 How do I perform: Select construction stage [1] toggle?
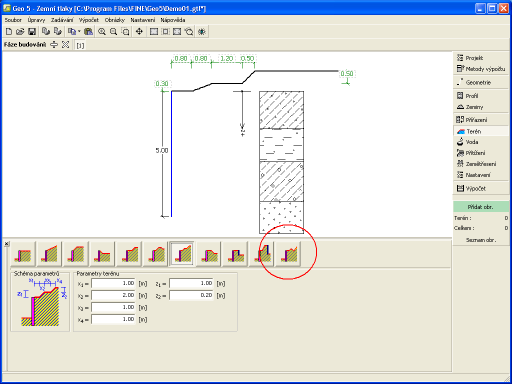click(x=80, y=45)
